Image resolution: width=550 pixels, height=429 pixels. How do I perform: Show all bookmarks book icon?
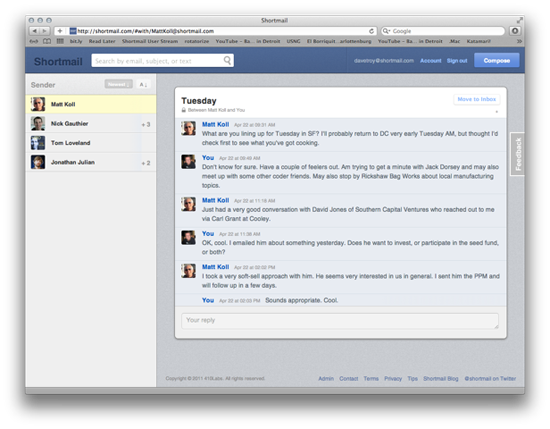(x=47, y=41)
